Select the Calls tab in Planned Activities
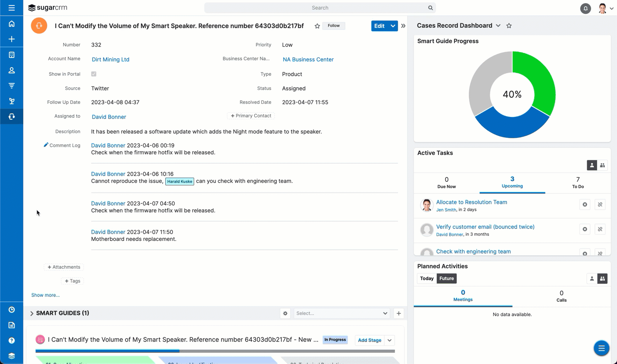 coord(561,296)
